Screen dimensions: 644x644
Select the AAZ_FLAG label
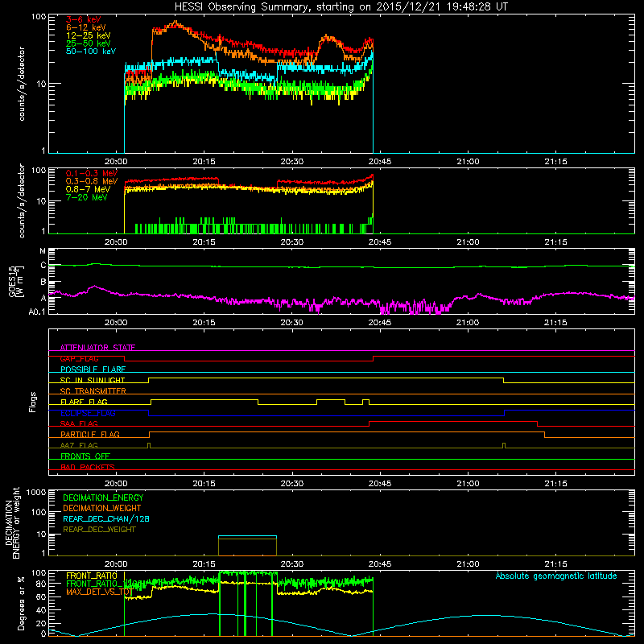[79, 445]
